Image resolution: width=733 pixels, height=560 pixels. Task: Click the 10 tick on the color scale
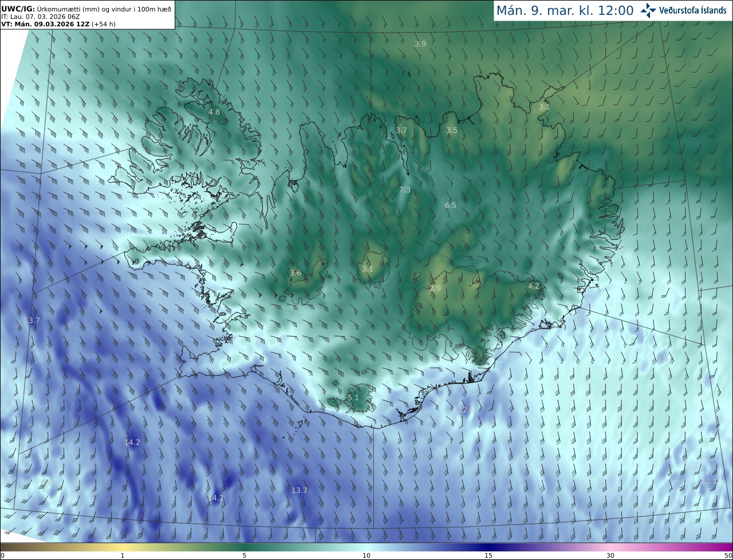point(366,555)
